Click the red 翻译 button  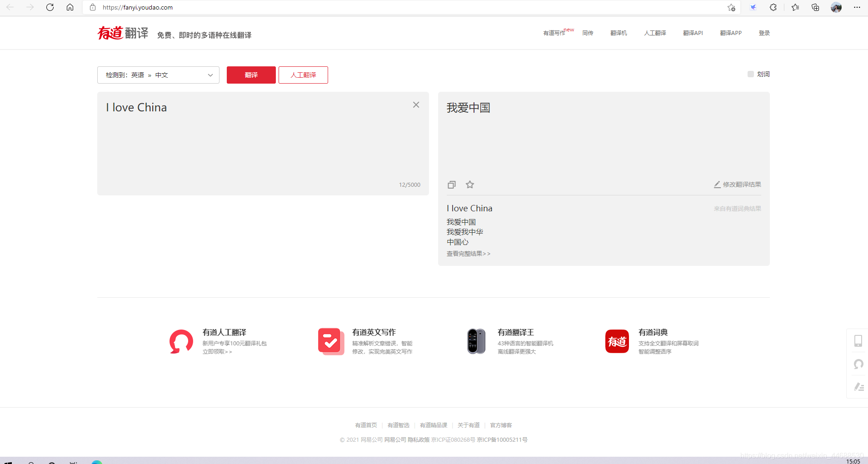251,75
